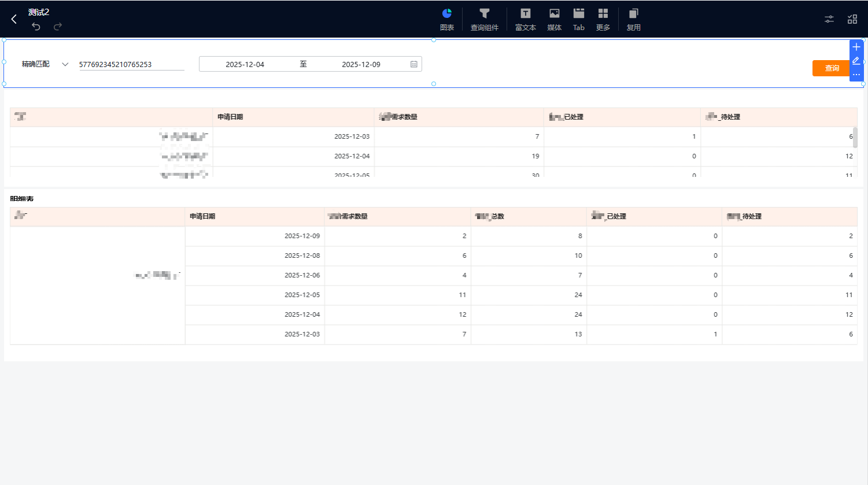Click the undo arrow icon
The height and width of the screenshot is (485, 868).
pyautogui.click(x=36, y=27)
